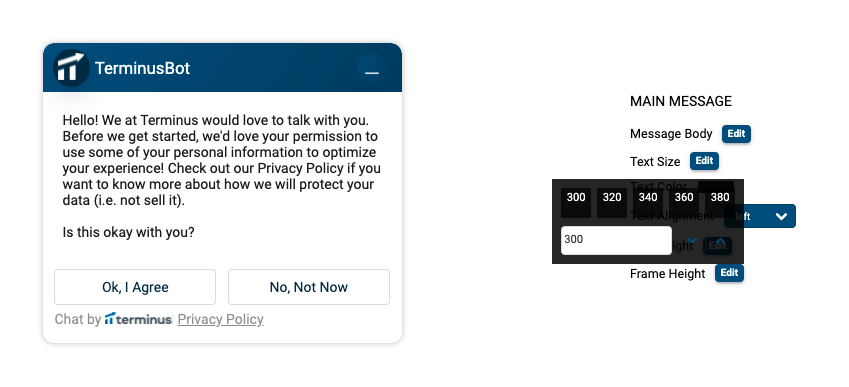The width and height of the screenshot is (849, 387).
Task: Choose the 380 preset value
Action: [x=720, y=202]
